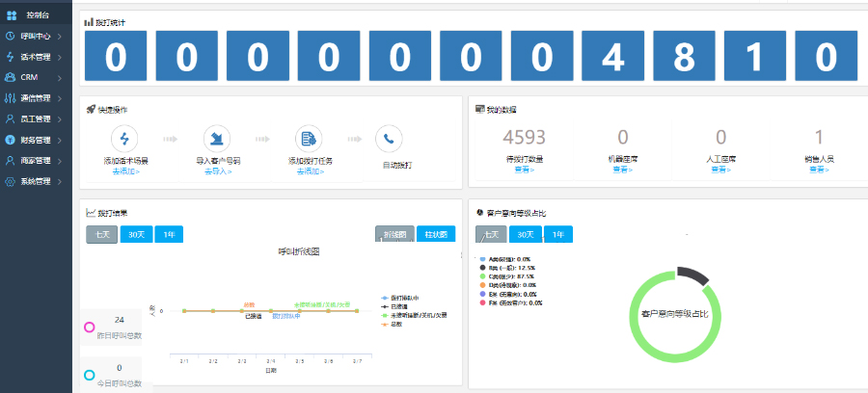Toggle 已接通 series in chart legend

pyautogui.click(x=407, y=306)
